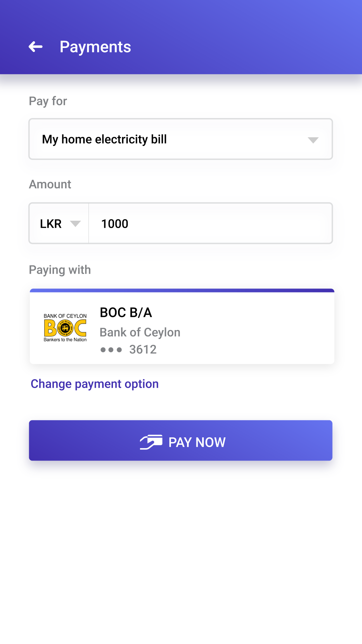This screenshot has width=362, height=644.
Task: Click account number ending 3612
Action: point(143,350)
